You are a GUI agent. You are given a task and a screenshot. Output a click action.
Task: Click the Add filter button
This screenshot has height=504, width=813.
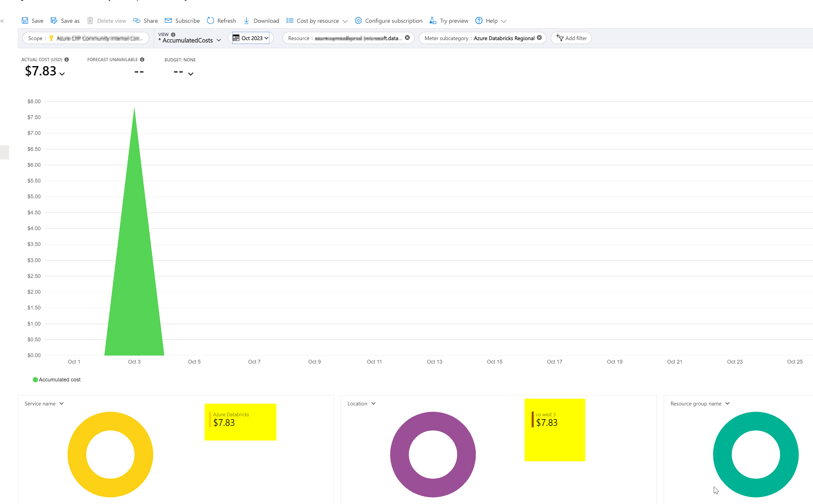click(571, 38)
